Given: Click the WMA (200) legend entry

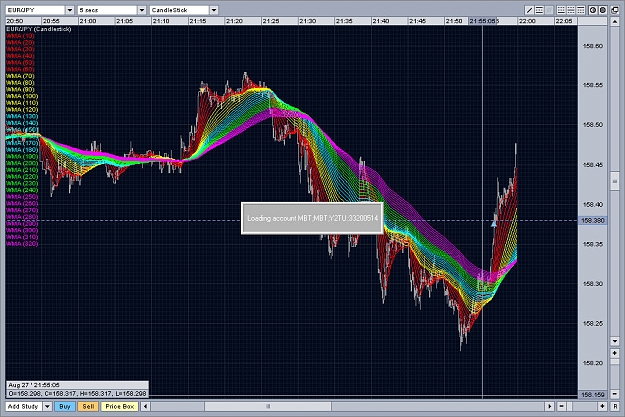Looking at the screenshot, I should (22, 163).
